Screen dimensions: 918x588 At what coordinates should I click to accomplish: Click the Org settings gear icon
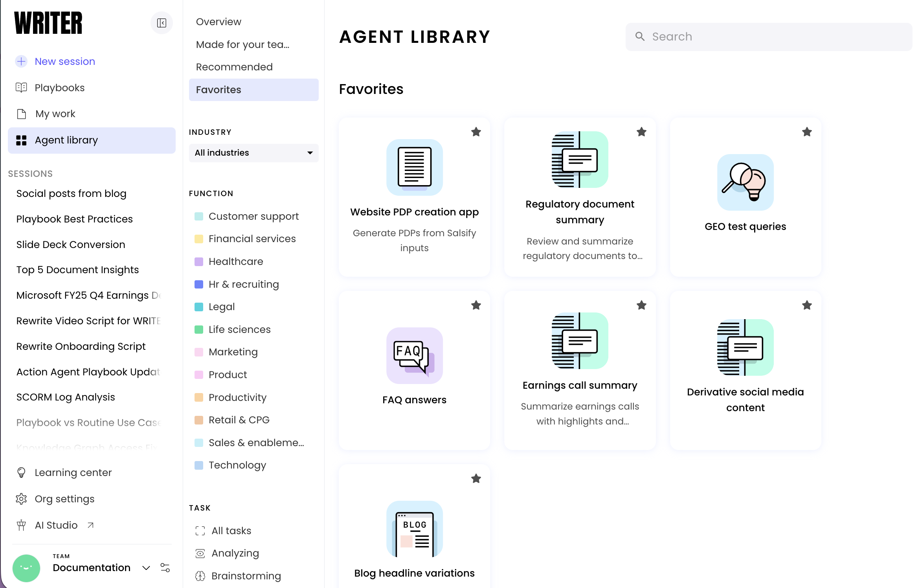21,499
